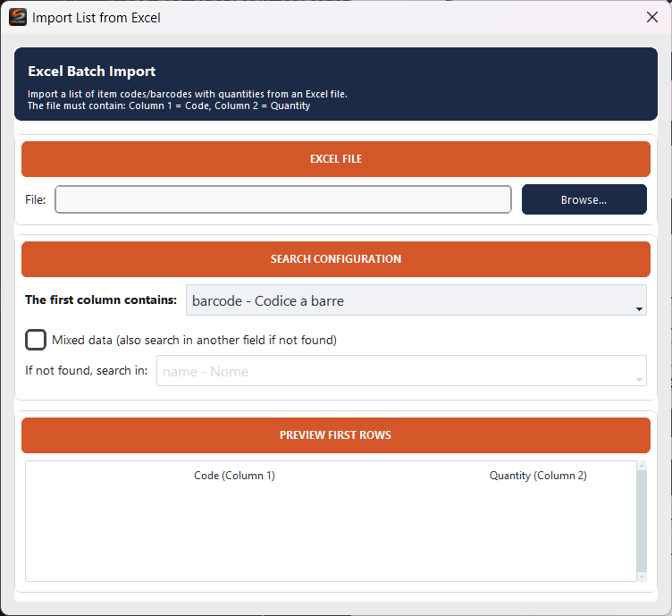Open the 'If not found, search in' dropdown

pyautogui.click(x=401, y=370)
